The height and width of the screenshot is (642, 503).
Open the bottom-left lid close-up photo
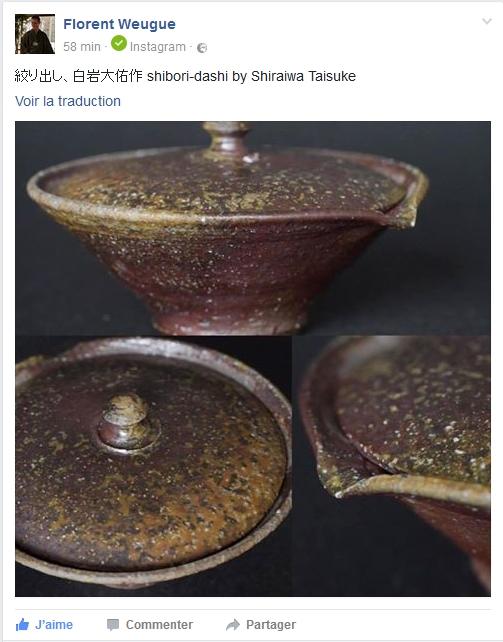click(x=153, y=466)
